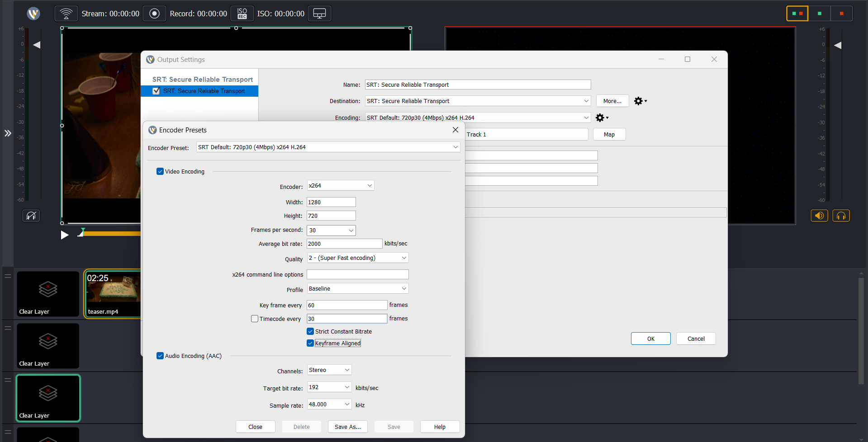The image size is (868, 442).
Task: Select the teaser.mp4 shot thumbnail
Action: [x=113, y=294]
